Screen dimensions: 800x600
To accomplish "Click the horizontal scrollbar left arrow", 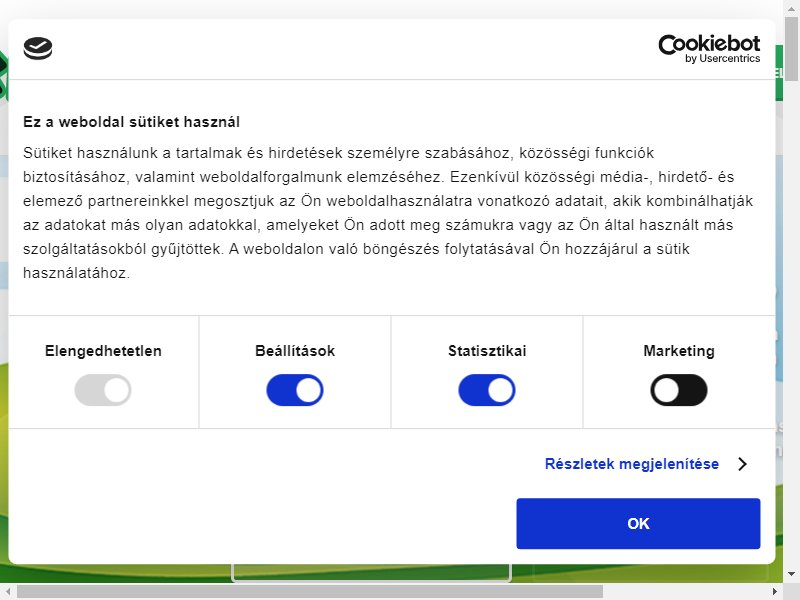I will click(x=8, y=592).
